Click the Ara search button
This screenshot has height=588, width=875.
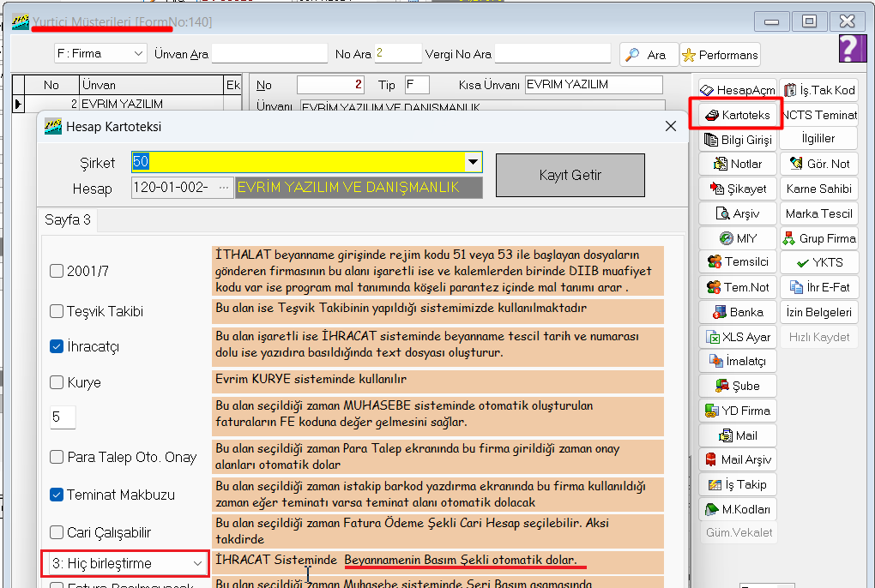[649, 54]
